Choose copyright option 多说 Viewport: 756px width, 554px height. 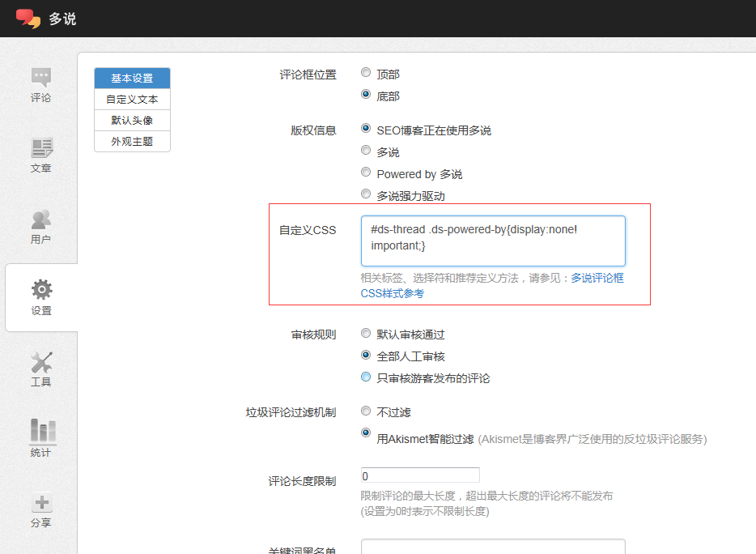point(366,150)
